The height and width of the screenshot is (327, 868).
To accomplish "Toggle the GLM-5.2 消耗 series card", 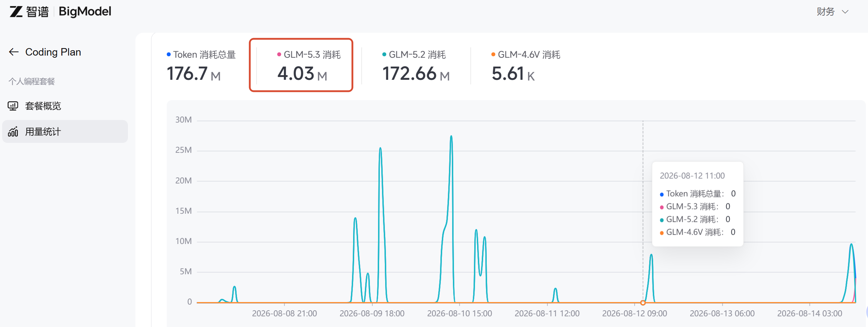I will 416,66.
